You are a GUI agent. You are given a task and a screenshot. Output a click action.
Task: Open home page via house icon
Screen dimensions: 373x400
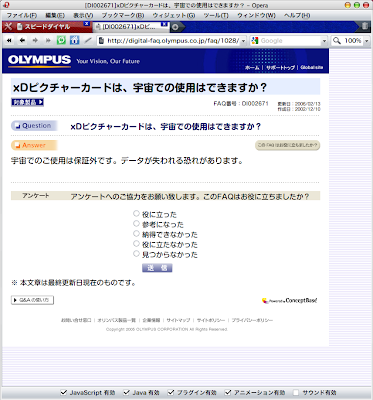(x=74, y=40)
